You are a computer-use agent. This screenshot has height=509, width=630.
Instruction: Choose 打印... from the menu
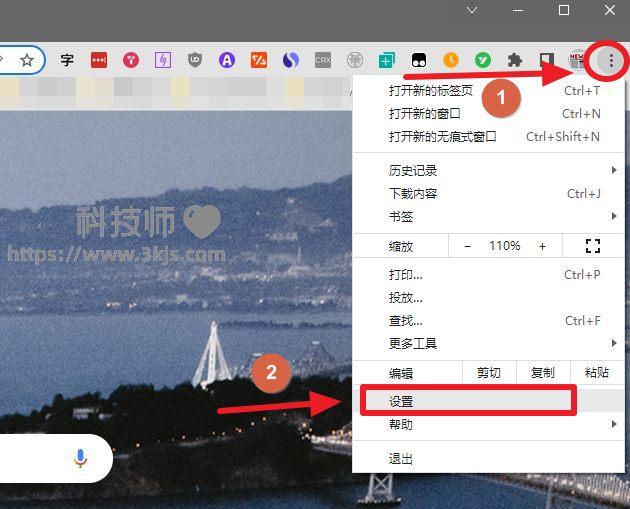pyautogui.click(x=488, y=275)
